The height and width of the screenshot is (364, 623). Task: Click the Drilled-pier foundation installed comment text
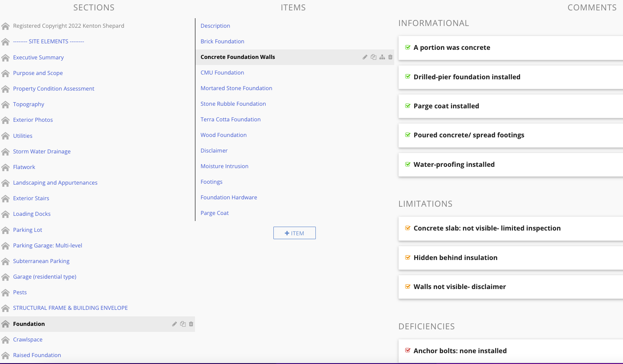[467, 77]
